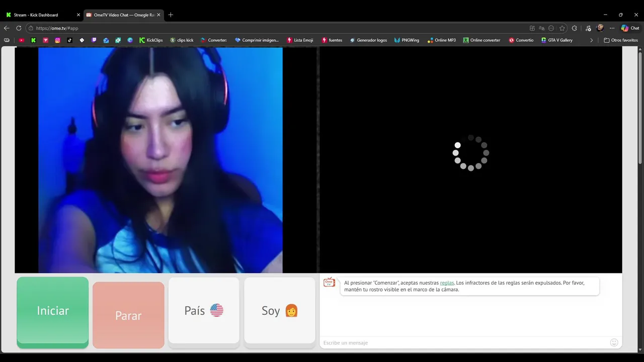Open the Twitch bookmark icon

pyautogui.click(x=94, y=40)
